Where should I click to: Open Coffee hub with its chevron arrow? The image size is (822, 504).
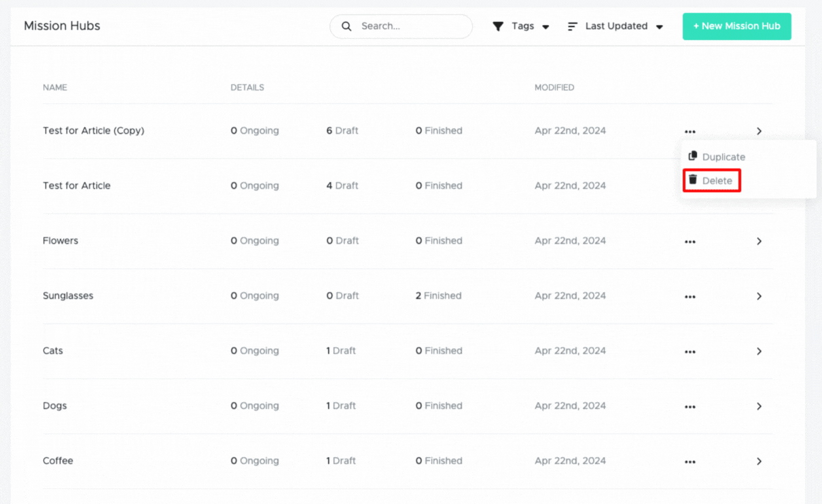pyautogui.click(x=760, y=461)
